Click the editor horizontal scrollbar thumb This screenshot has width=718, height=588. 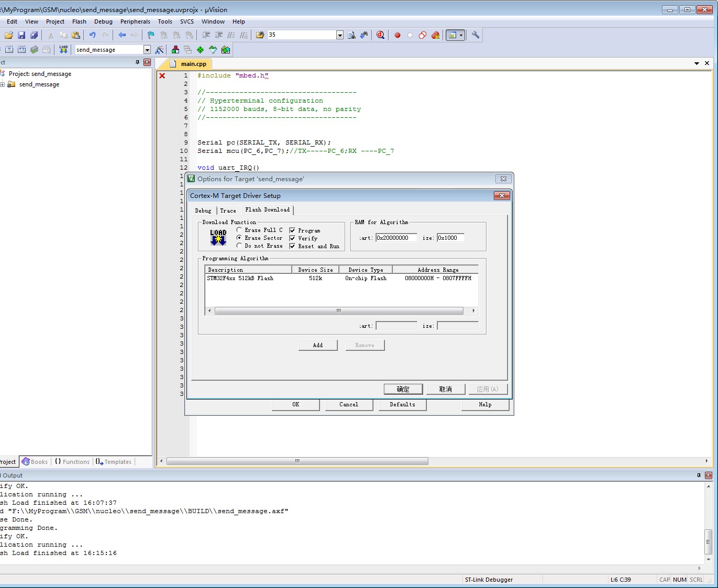(x=297, y=461)
